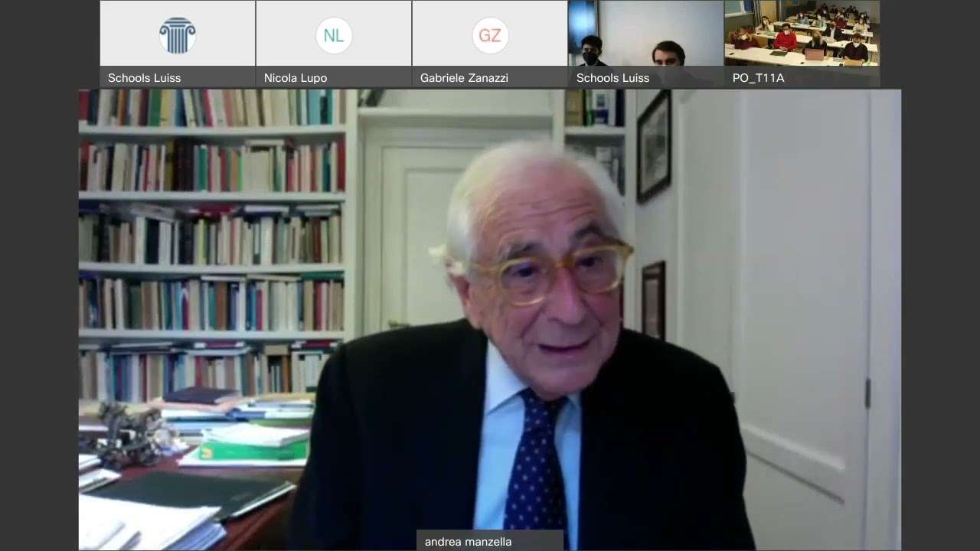
Task: Open Nicola Lupo participant tile
Action: pyautogui.click(x=334, y=44)
